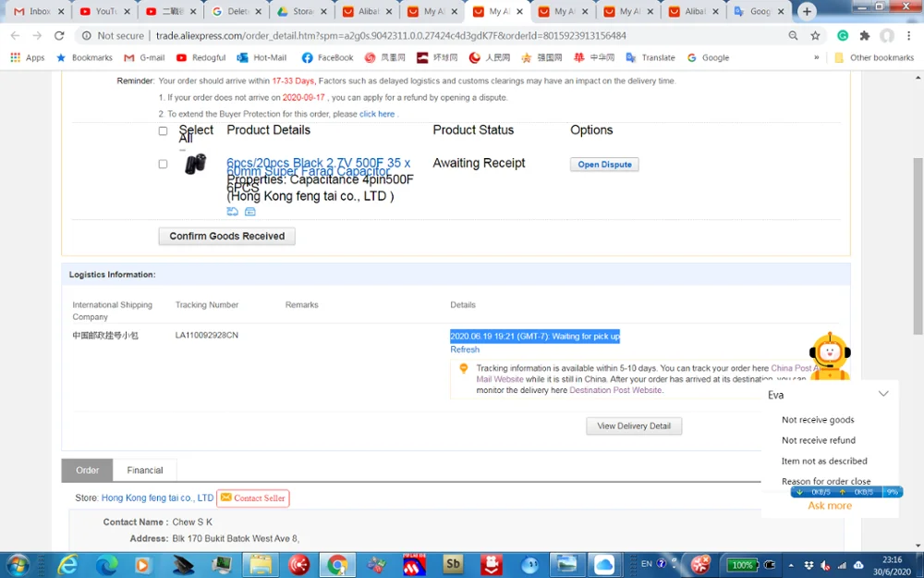Open the Destination Post Website link
The height and width of the screenshot is (578, 924).
pos(615,390)
